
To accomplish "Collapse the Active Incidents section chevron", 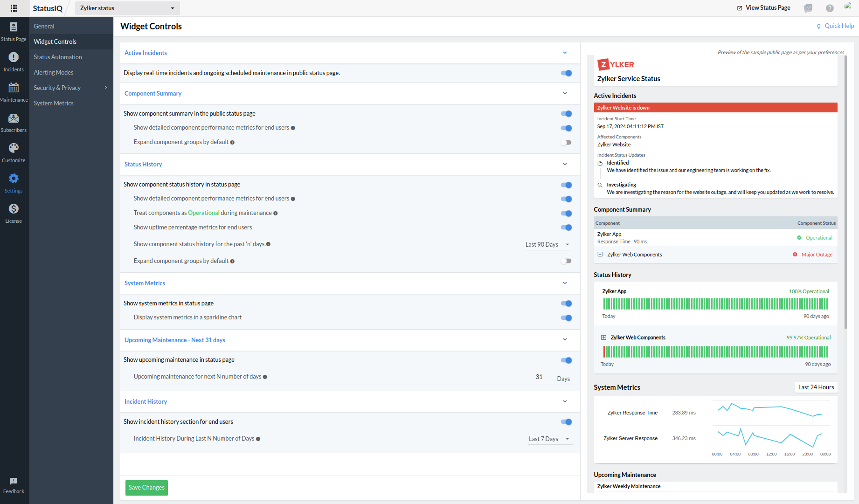I will 565,53.
